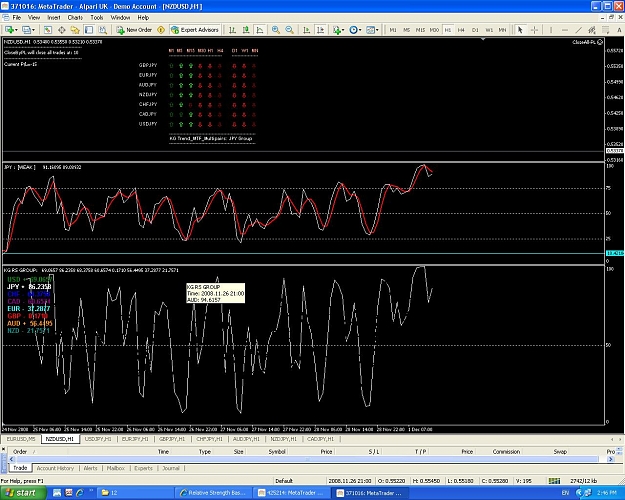Expand the indicators list dropdown
The image size is (625, 500).
pos(342,30)
